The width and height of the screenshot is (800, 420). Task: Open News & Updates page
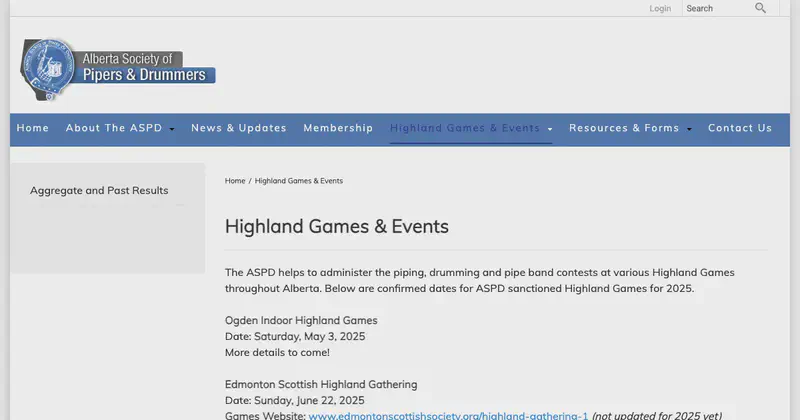coord(239,128)
